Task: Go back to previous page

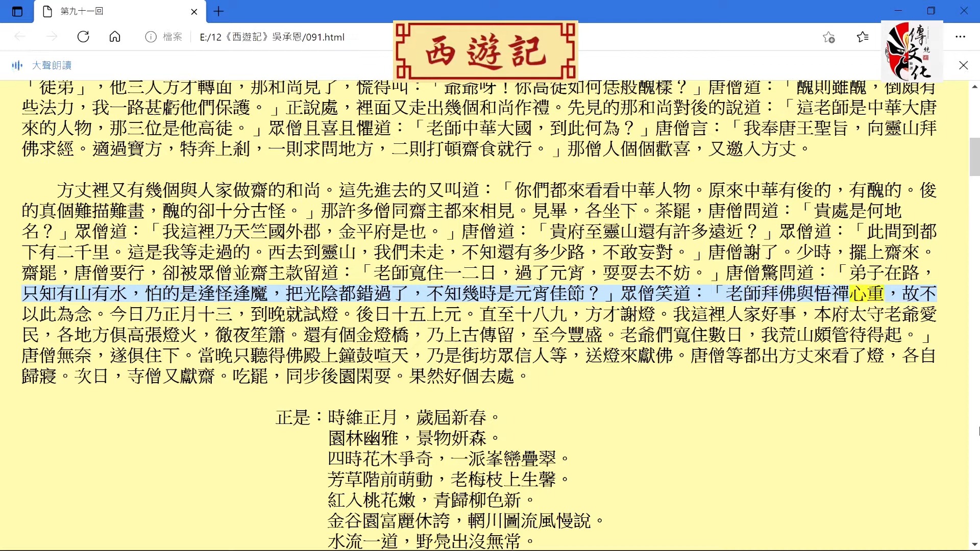Action: coord(20,37)
